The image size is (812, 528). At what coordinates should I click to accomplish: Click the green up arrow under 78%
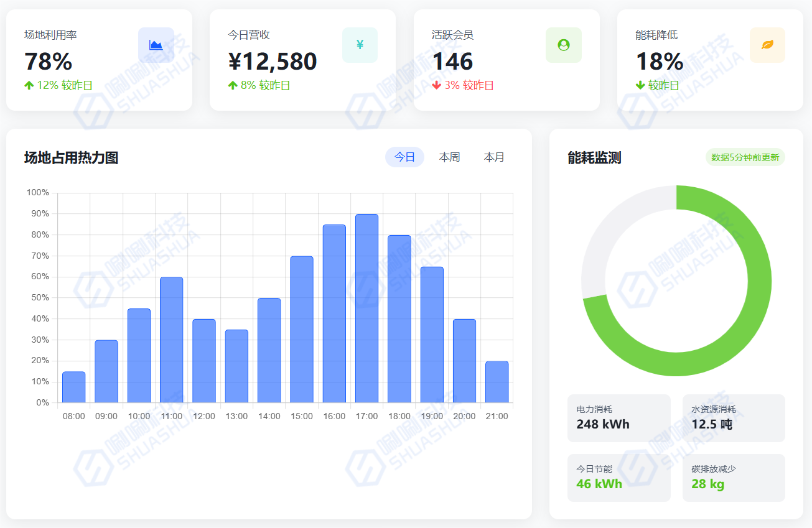pyautogui.click(x=29, y=86)
